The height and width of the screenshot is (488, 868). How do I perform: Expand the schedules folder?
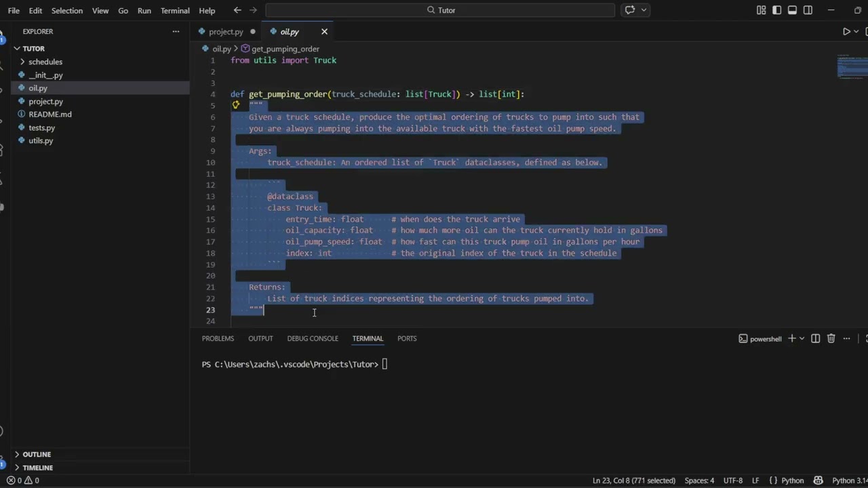click(45, 62)
